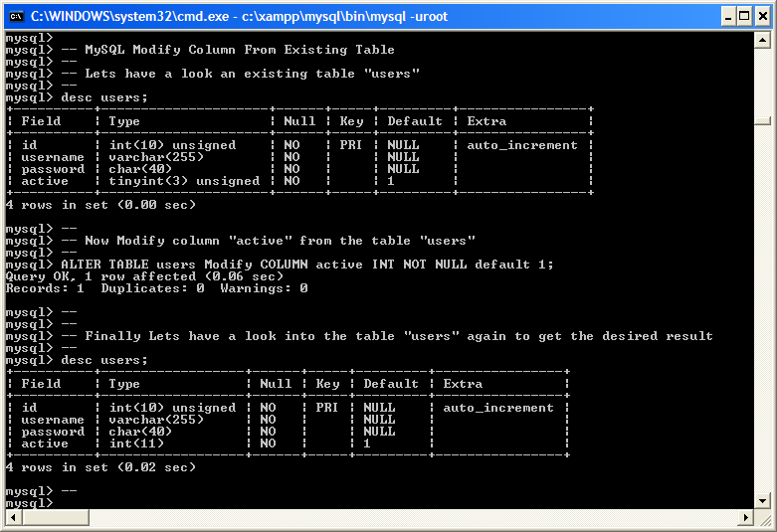This screenshot has width=777, height=532.
Task: Click '4 rows in set (0.00 sec)' line
Action: point(100,205)
